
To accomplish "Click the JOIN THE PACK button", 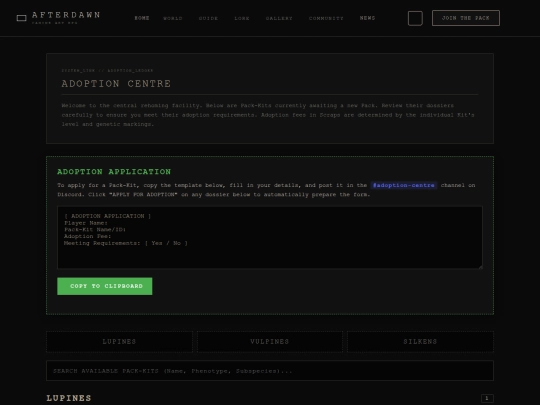I will 466,18.
